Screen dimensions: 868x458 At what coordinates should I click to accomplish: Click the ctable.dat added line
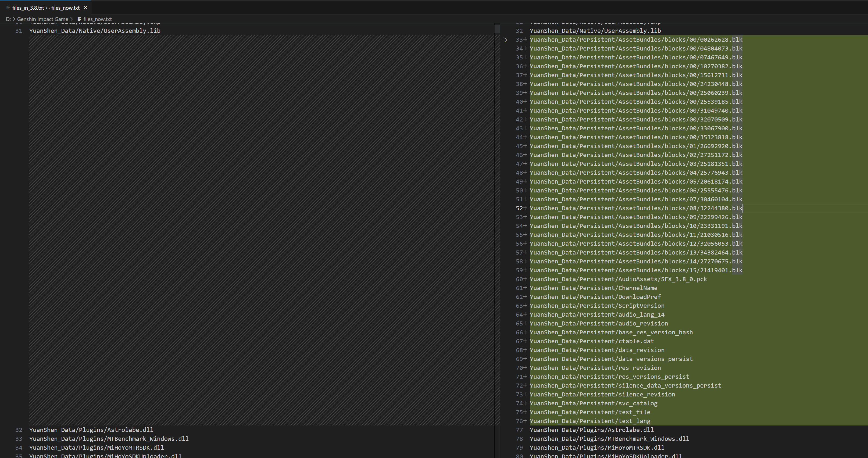(591, 341)
